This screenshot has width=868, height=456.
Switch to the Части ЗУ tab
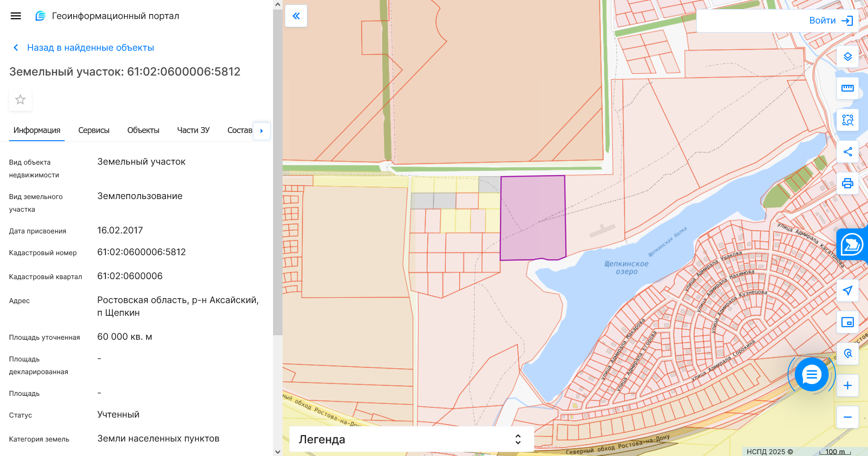(193, 130)
